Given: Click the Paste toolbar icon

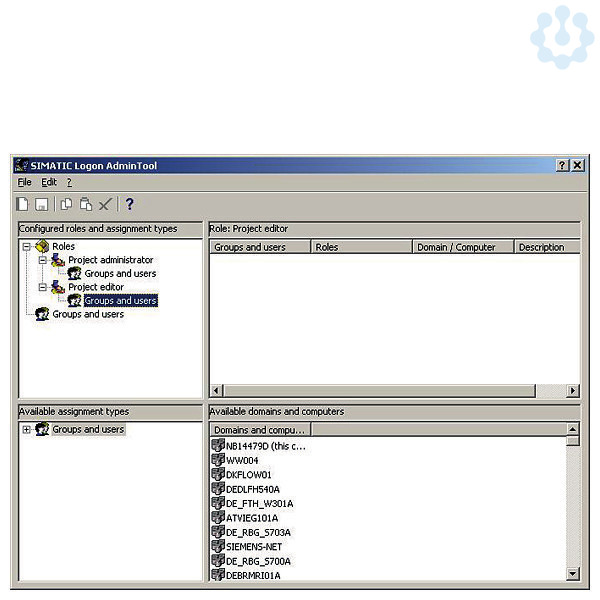Looking at the screenshot, I should coord(86,204).
